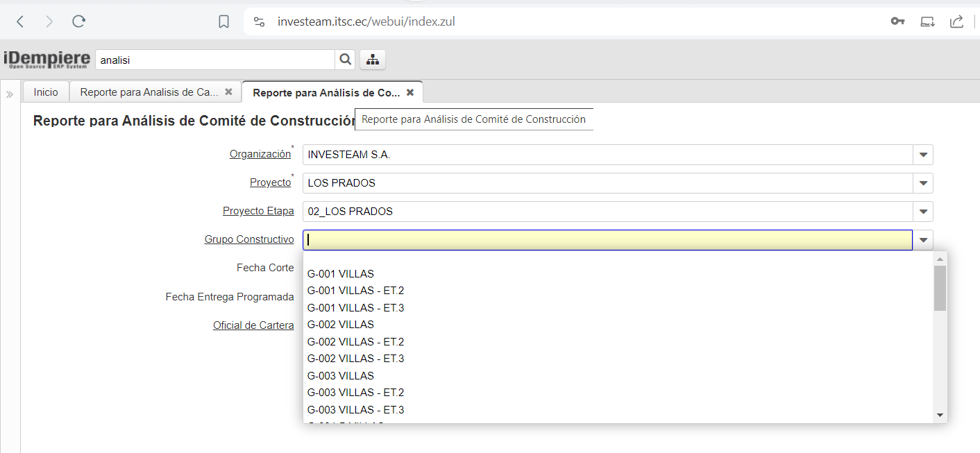Switch to the Inicio tab

[x=46, y=92]
